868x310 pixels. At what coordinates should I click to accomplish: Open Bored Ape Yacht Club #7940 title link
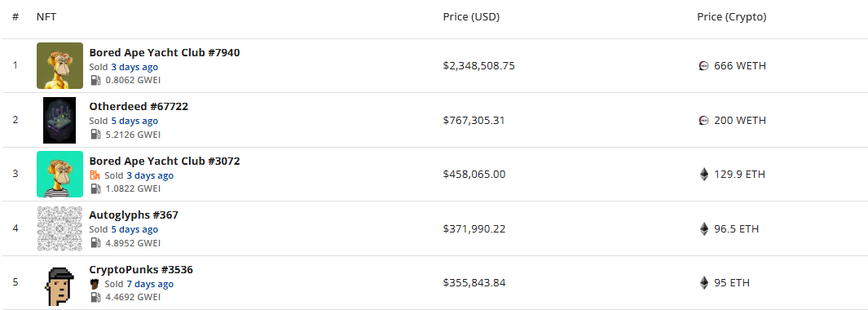(x=165, y=53)
